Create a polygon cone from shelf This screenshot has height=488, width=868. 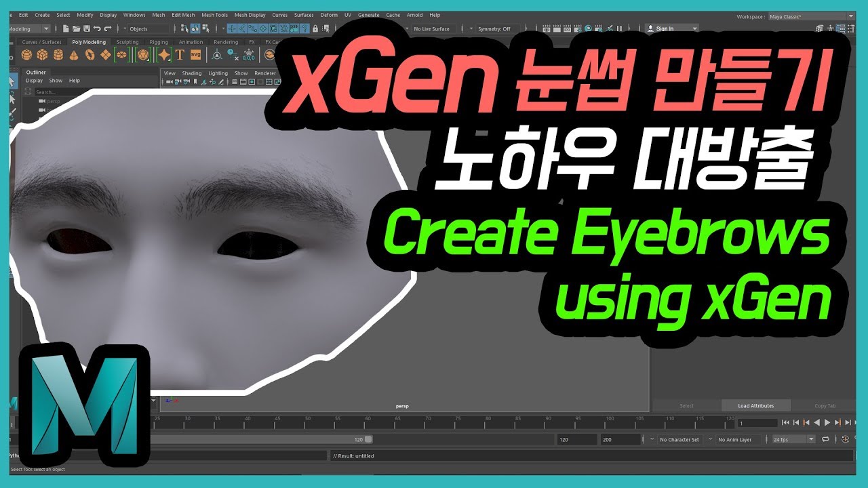point(73,55)
